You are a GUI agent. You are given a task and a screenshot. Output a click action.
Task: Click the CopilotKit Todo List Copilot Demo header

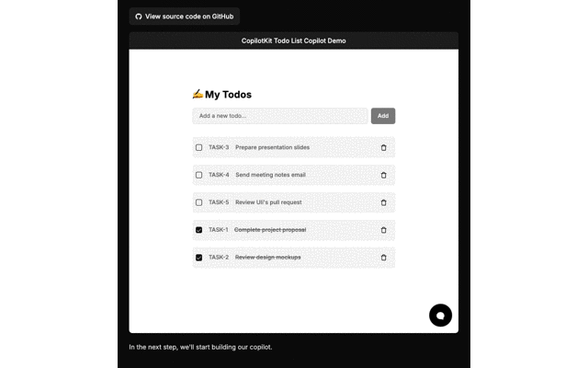tap(294, 40)
